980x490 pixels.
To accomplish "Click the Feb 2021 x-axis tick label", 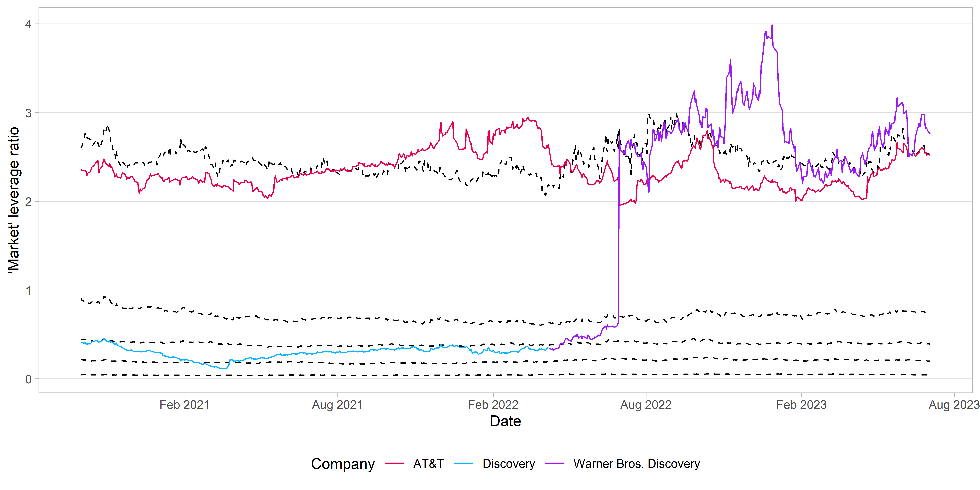I will click(185, 404).
